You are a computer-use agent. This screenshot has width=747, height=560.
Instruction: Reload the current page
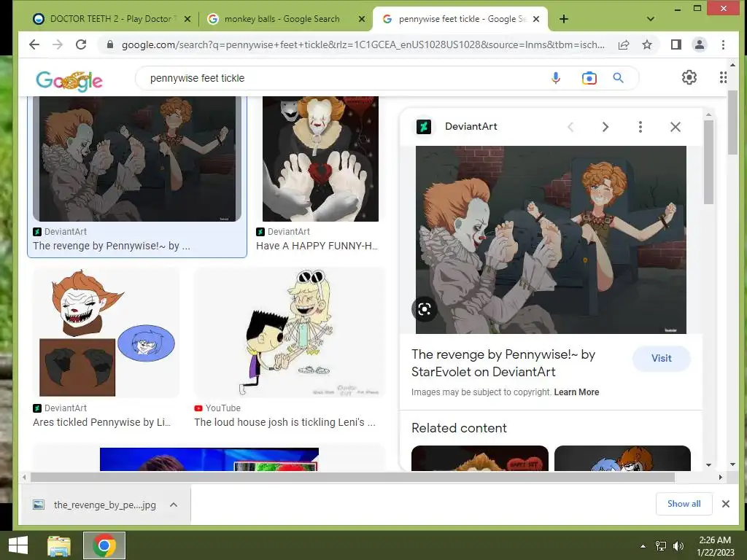81,44
